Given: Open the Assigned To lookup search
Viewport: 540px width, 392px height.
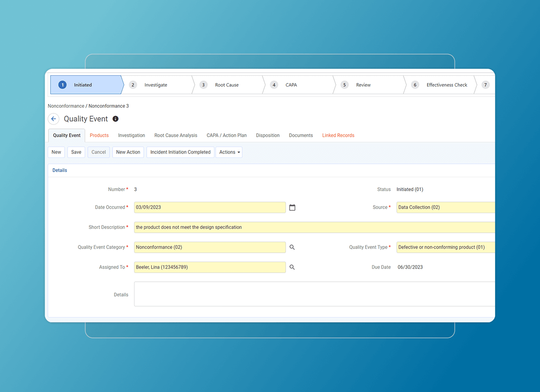Looking at the screenshot, I should point(292,267).
